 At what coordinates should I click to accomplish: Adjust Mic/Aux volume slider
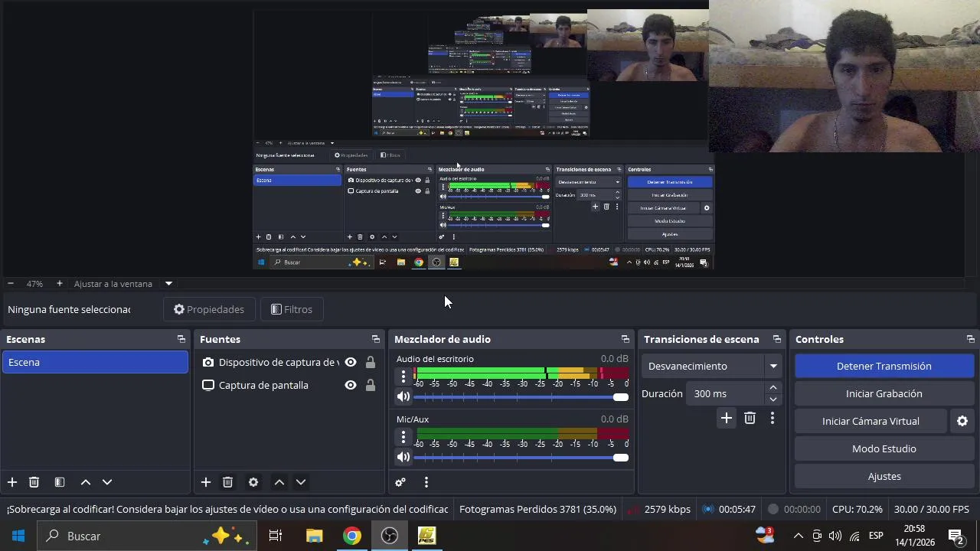click(521, 457)
